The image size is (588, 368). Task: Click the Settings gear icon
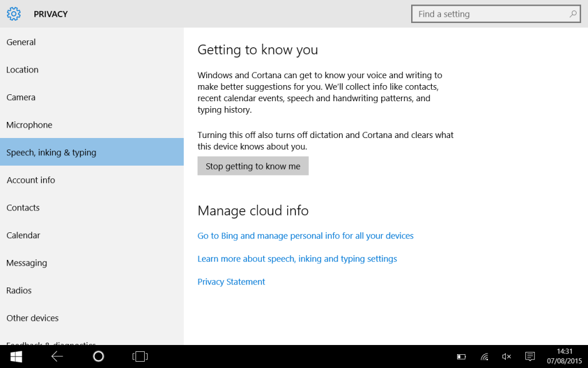14,14
